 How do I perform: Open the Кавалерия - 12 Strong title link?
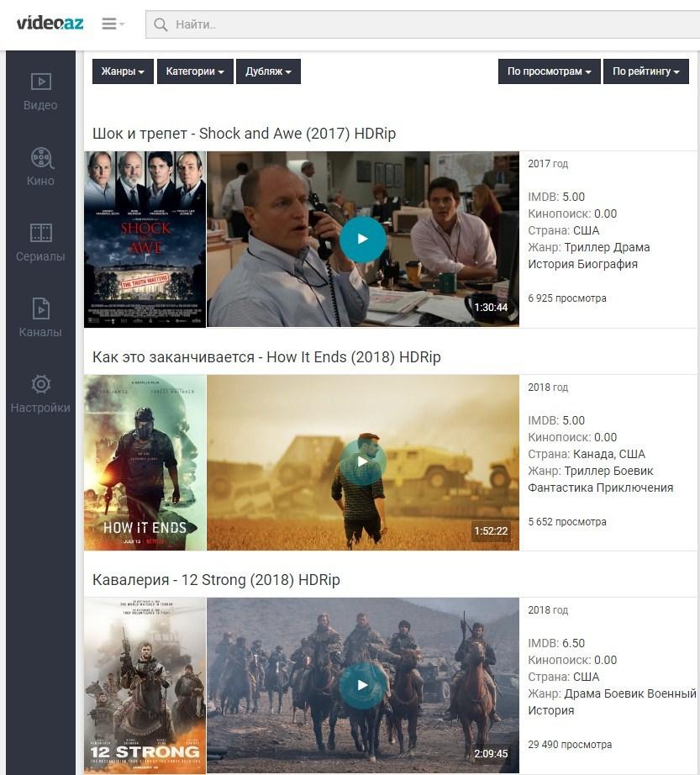click(216, 580)
